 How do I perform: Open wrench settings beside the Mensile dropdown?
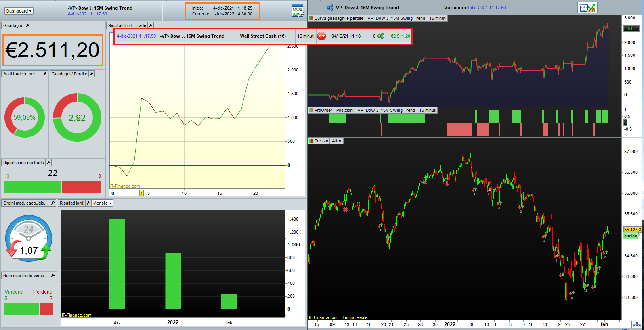pyautogui.click(x=88, y=203)
